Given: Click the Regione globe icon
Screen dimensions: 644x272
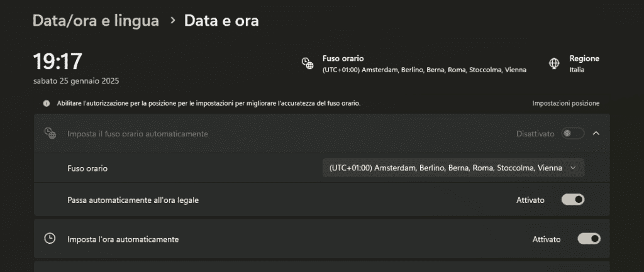Looking at the screenshot, I should click(554, 63).
